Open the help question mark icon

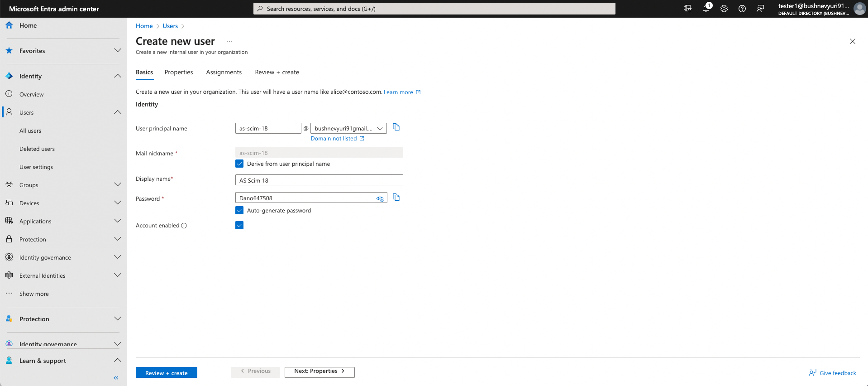tap(742, 9)
